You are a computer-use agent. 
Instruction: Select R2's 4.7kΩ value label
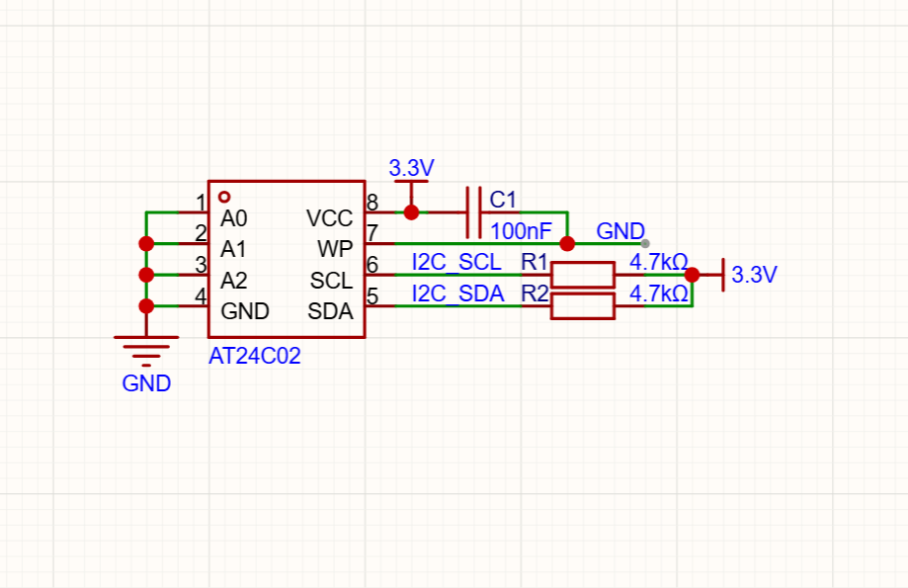pyautogui.click(x=659, y=294)
